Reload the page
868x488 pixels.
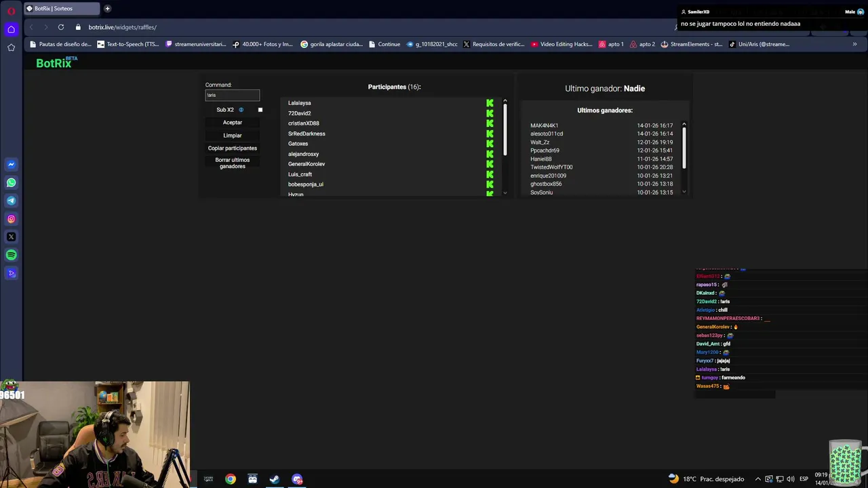61,27
